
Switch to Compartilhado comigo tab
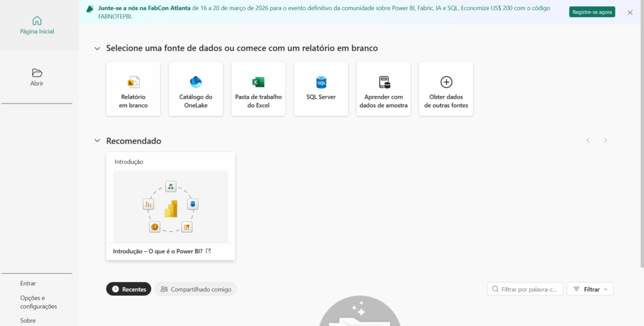click(x=196, y=289)
